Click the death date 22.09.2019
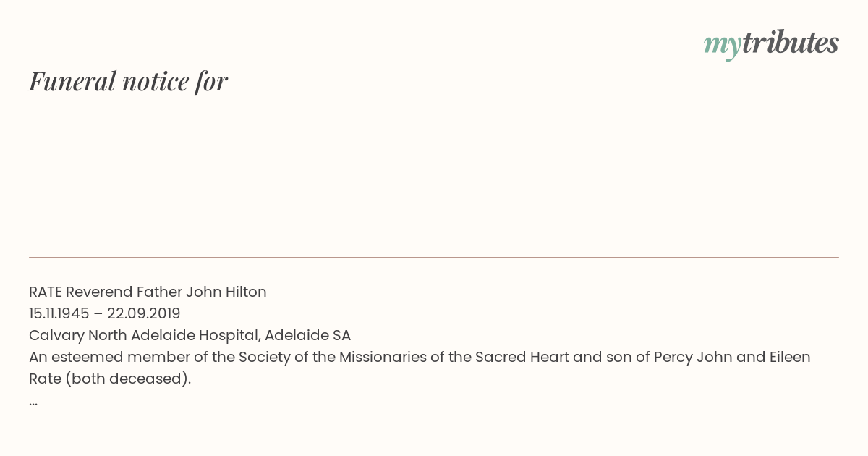 144,313
